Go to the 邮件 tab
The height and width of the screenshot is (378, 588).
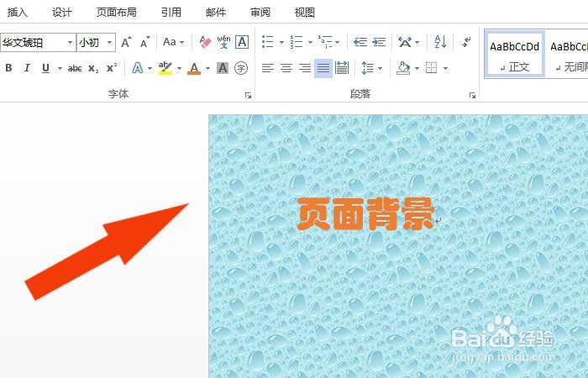tap(216, 13)
